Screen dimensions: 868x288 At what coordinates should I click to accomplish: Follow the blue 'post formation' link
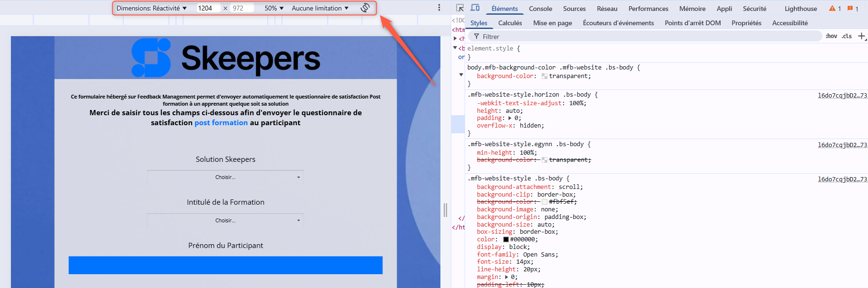[221, 123]
